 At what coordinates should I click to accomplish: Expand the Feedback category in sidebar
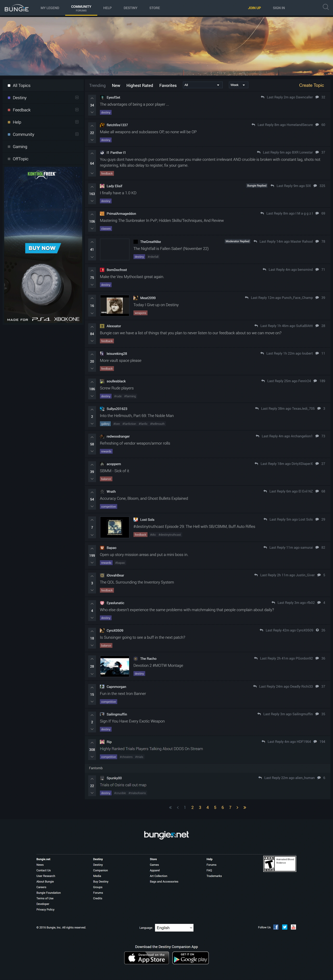coord(77,110)
